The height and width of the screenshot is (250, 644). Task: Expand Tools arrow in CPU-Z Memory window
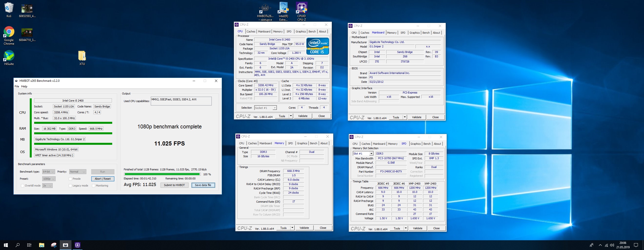292,228
